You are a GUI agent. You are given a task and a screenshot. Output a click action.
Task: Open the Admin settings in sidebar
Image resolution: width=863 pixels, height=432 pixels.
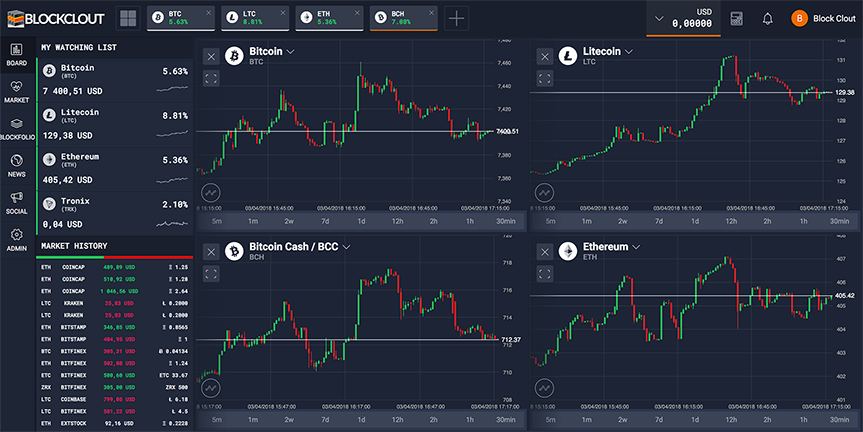pos(17,240)
